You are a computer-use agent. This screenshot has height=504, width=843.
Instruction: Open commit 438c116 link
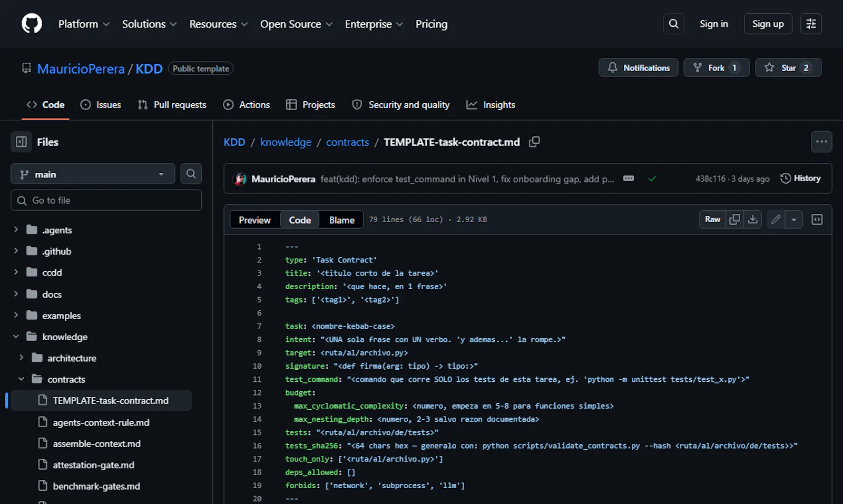click(x=710, y=179)
